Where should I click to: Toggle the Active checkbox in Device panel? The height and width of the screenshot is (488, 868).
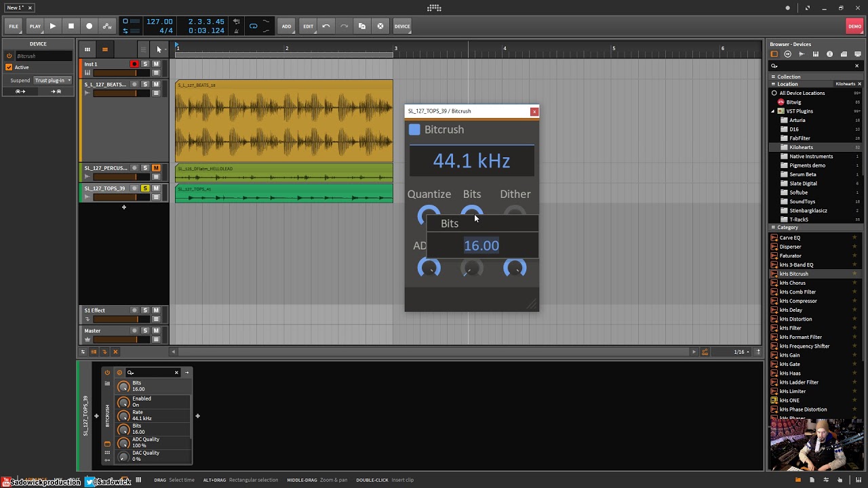(x=9, y=67)
